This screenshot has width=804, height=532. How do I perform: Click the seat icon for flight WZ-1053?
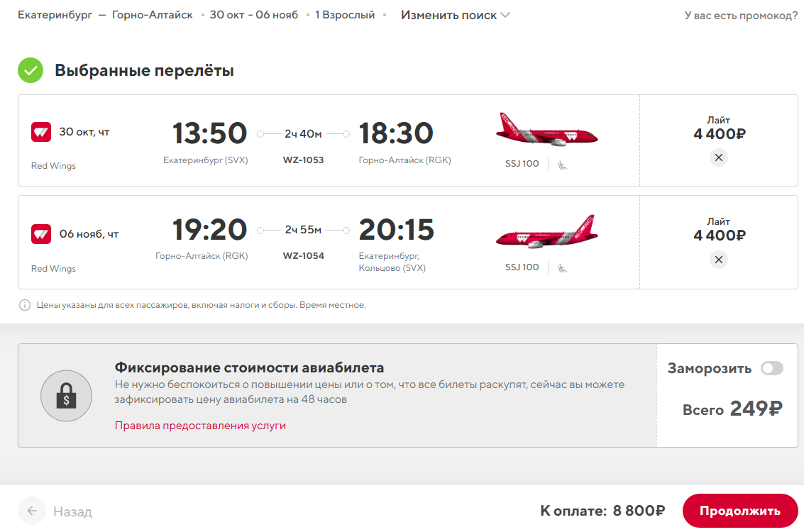pyautogui.click(x=563, y=165)
